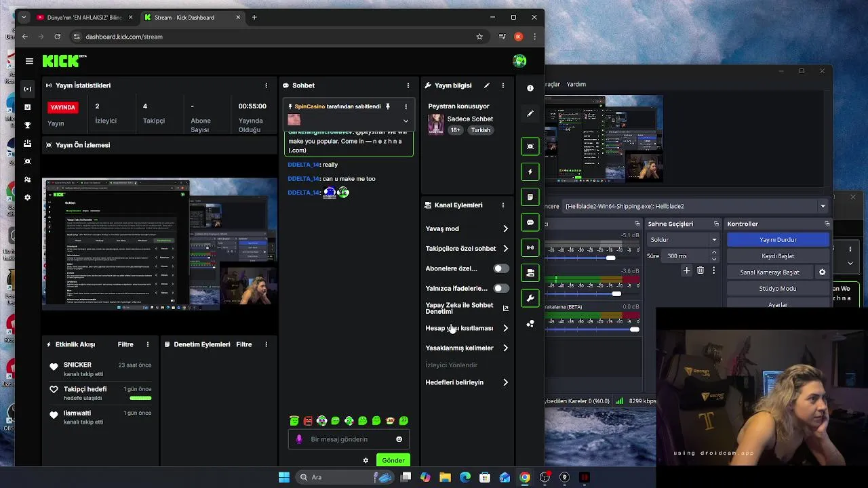The image size is (868, 488).
Task: Open the community people icon in Kick sidebar
Action: [28, 180]
